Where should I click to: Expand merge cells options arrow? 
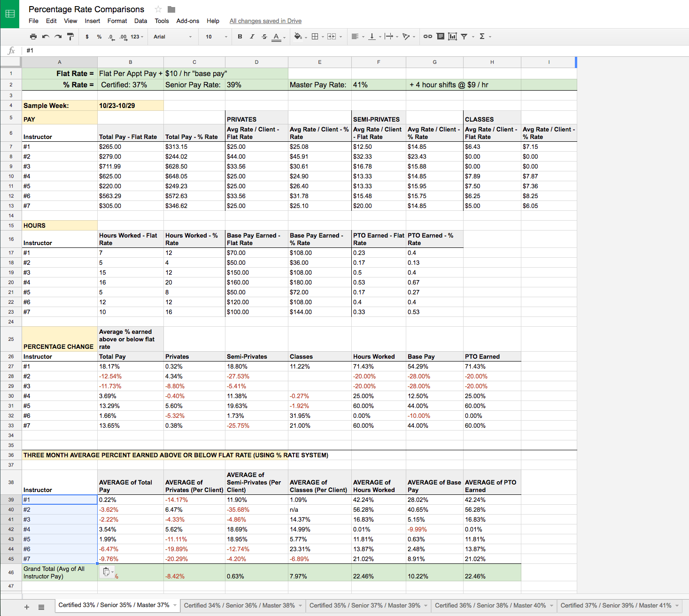341,37
